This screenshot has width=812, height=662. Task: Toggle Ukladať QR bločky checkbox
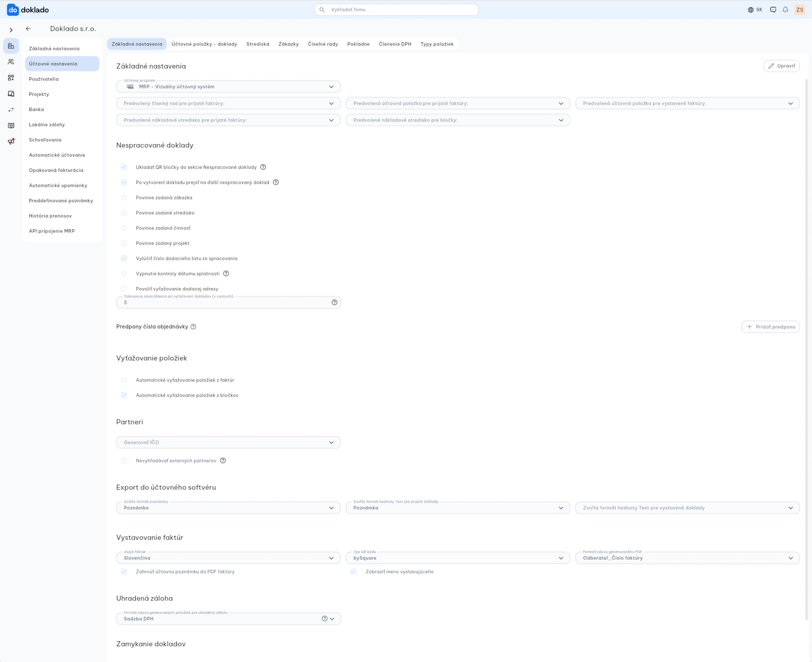pos(124,167)
